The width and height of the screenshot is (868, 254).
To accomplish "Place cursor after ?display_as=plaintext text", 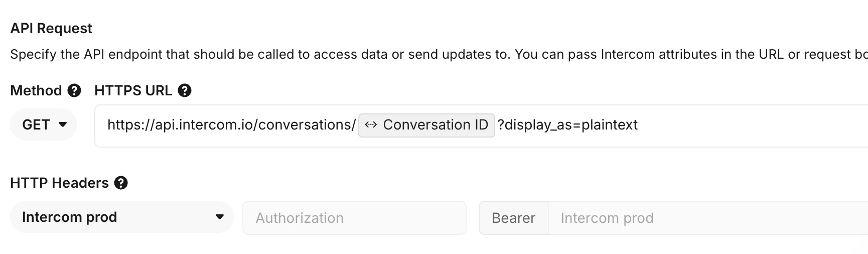I will [639, 125].
